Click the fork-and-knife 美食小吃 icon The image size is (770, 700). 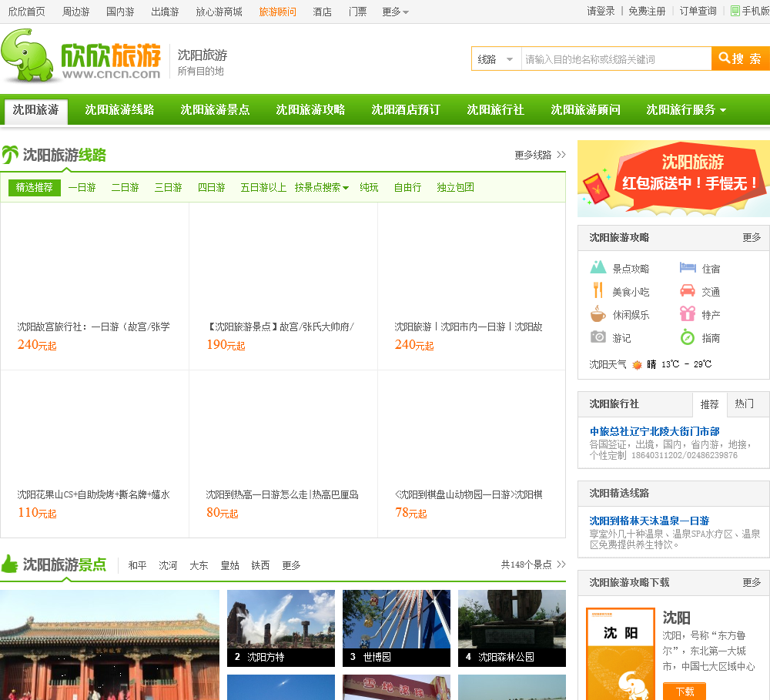(598, 291)
